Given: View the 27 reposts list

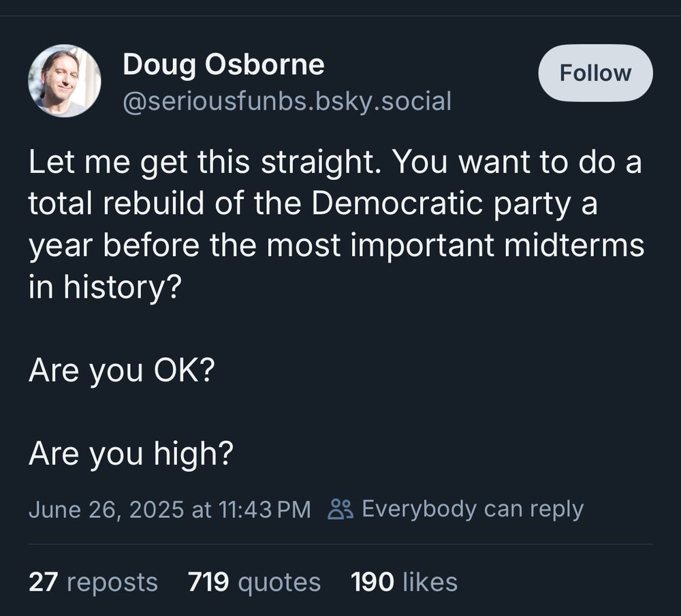Looking at the screenshot, I should (93, 582).
